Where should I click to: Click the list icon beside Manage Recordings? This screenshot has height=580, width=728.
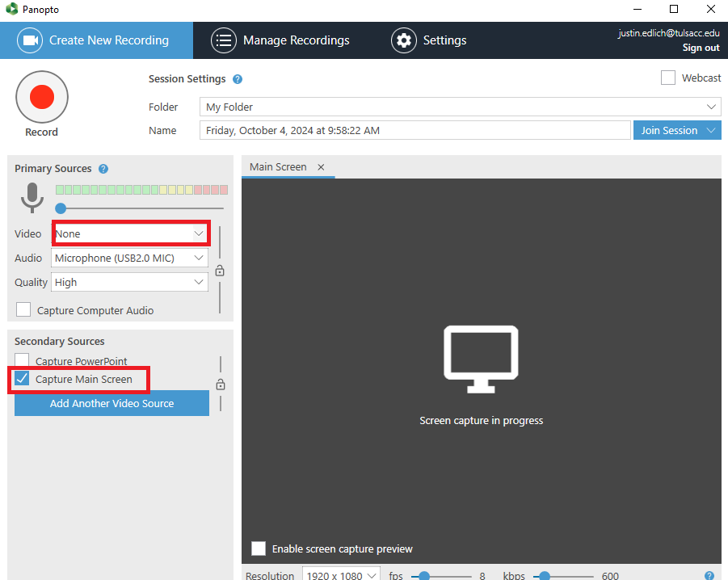tap(223, 40)
